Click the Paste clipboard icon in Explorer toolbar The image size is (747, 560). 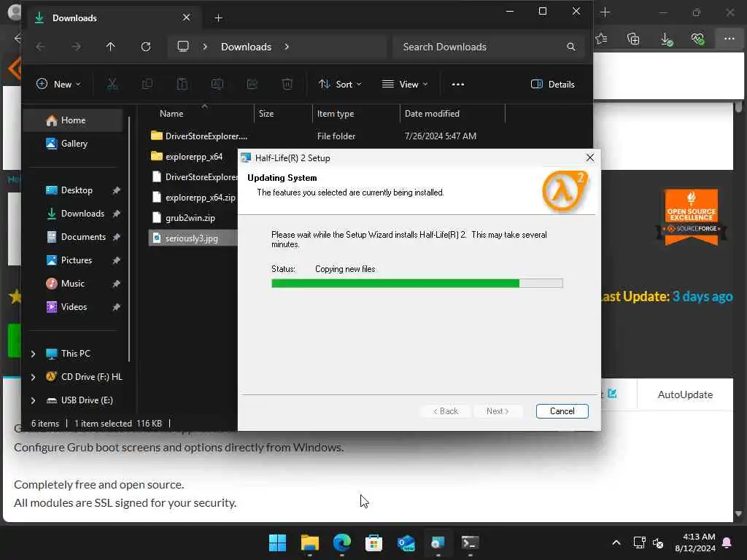(182, 85)
